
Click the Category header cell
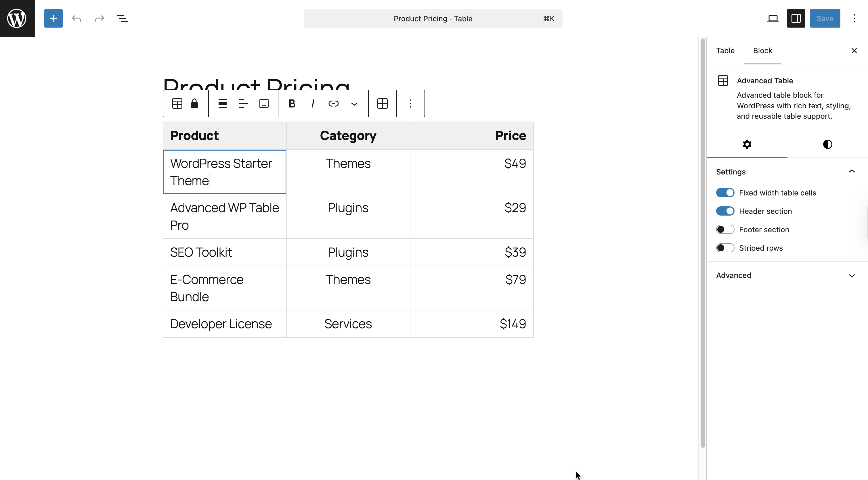(348, 136)
